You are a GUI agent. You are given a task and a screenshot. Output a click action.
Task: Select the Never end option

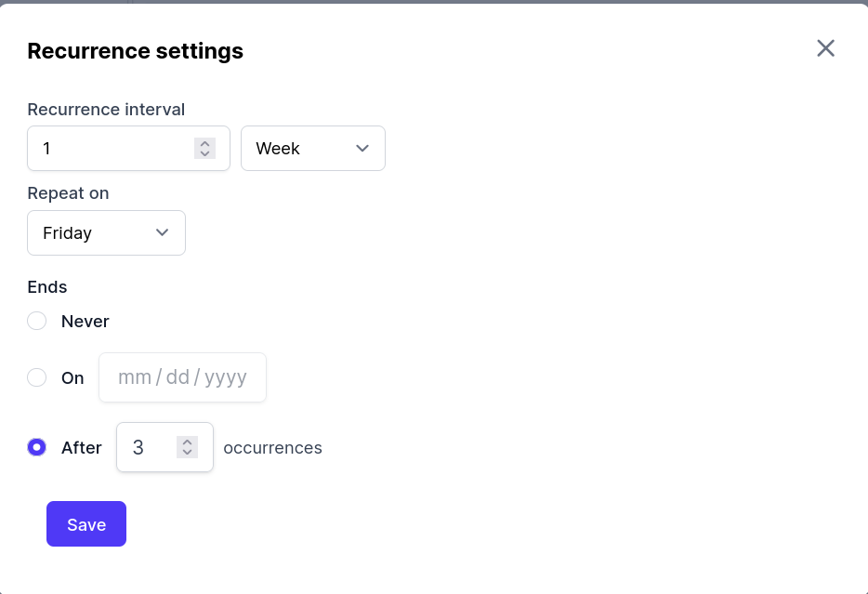37,322
